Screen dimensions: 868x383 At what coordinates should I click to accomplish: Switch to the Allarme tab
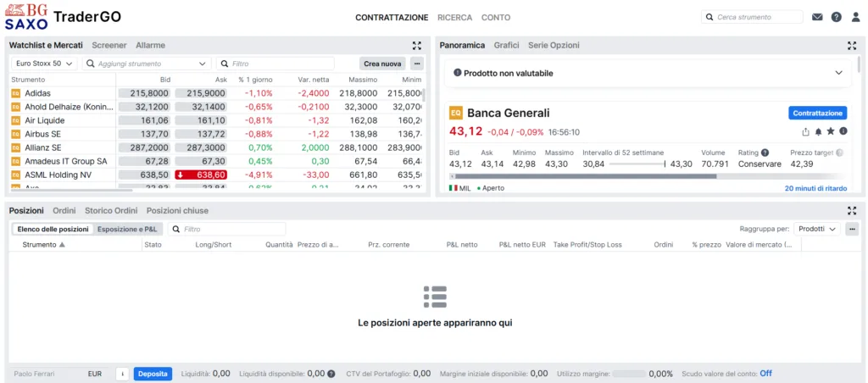[151, 46]
